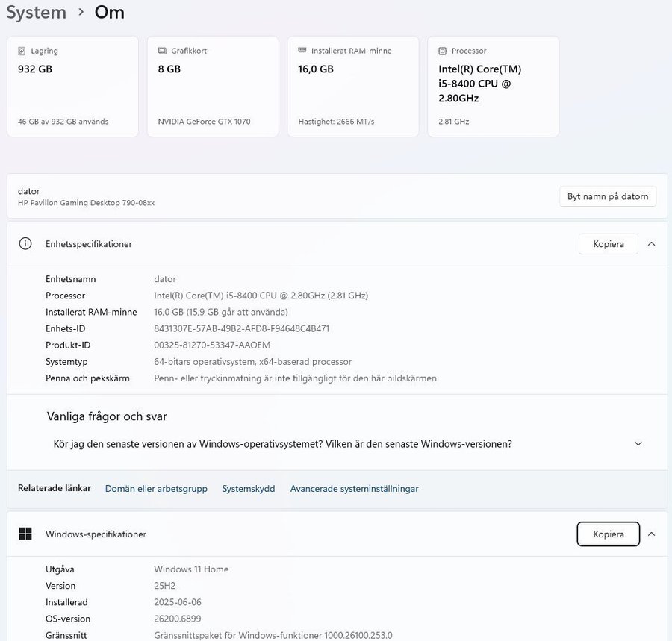Collapse the Windows-specifikationer section chevron
The height and width of the screenshot is (641, 672).
(651, 534)
